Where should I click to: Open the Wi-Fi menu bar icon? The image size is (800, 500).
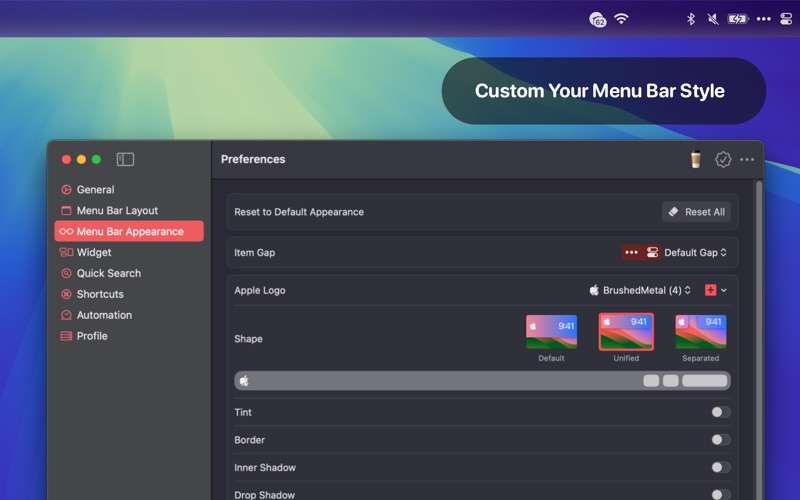[x=621, y=19]
